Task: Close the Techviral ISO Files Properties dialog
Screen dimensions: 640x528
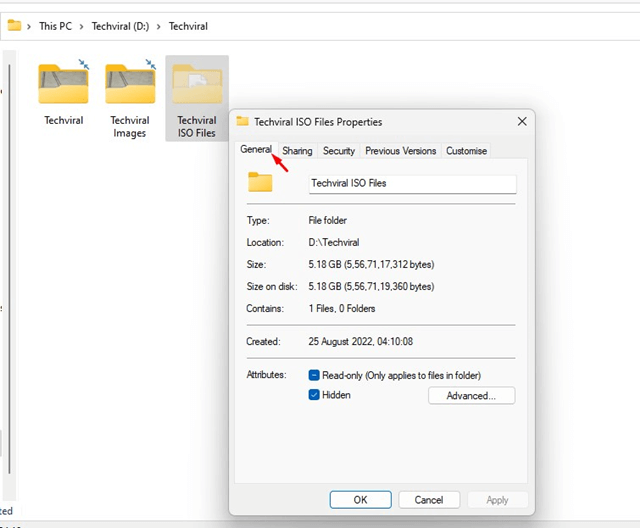Action: click(521, 122)
